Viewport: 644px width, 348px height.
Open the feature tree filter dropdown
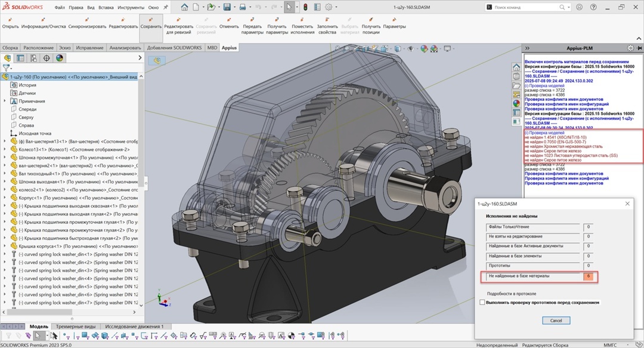click(8, 69)
